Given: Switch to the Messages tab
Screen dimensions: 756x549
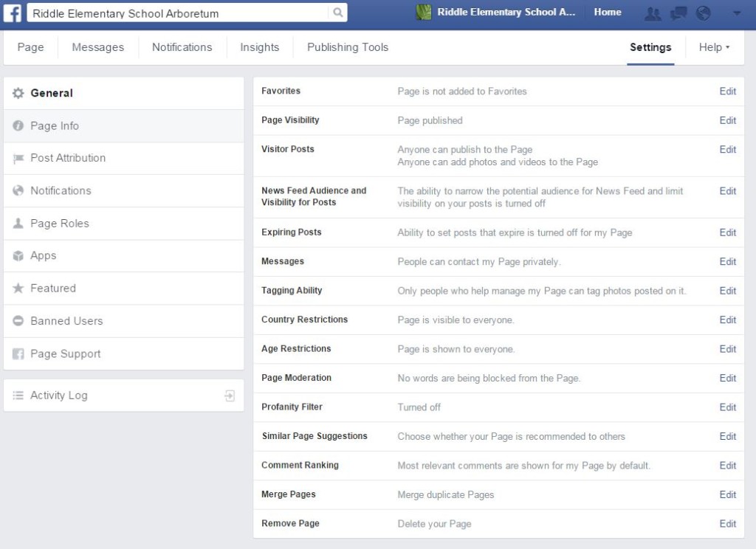Looking at the screenshot, I should click(x=98, y=47).
